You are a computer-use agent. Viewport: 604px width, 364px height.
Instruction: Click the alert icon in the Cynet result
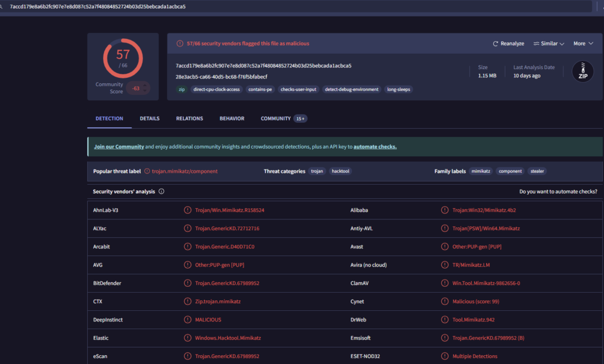click(445, 301)
